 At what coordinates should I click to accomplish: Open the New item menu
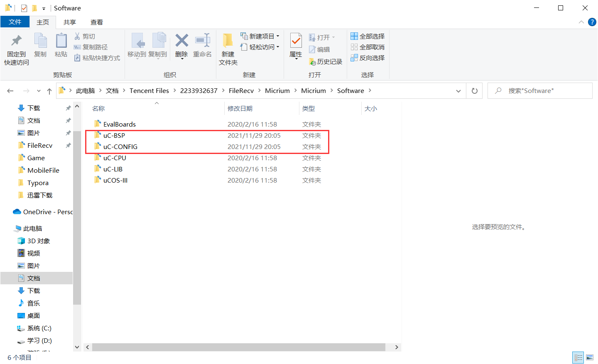[x=260, y=36]
